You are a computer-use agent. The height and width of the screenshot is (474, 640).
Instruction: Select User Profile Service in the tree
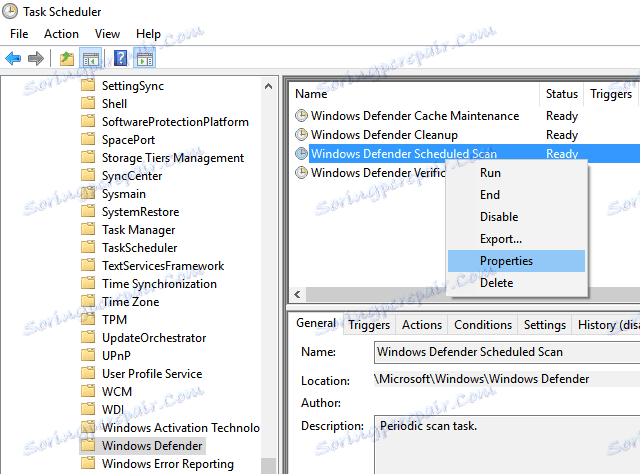click(152, 374)
